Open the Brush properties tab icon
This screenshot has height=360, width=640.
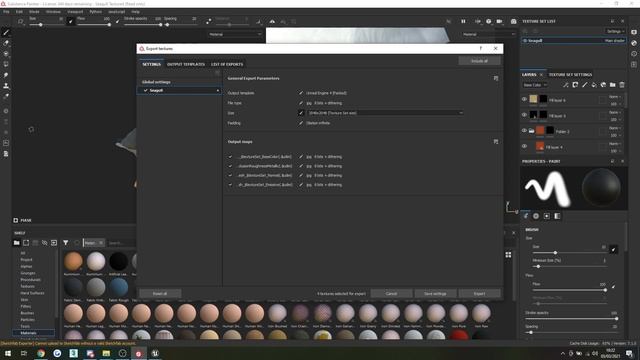526,216
